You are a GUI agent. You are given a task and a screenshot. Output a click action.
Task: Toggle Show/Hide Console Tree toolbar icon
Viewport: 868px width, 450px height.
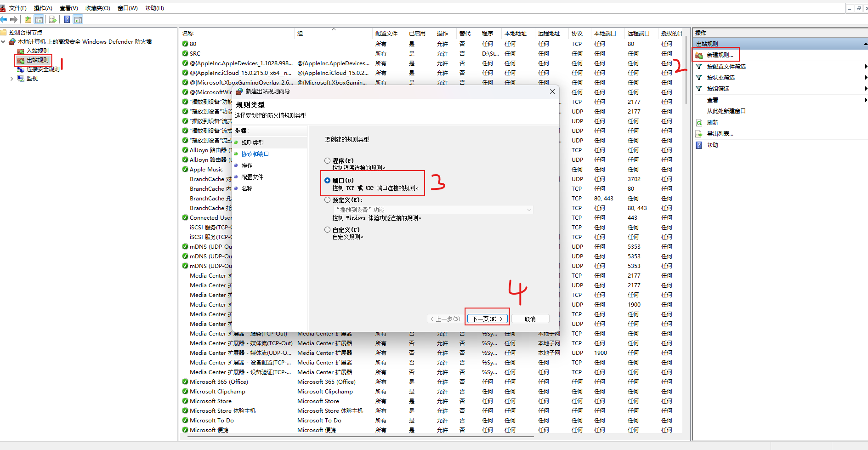39,19
